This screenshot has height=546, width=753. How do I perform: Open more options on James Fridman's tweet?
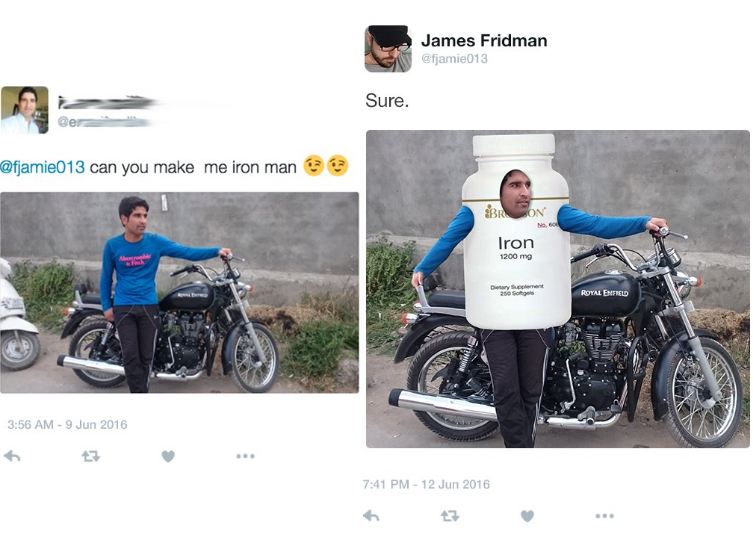(x=605, y=516)
